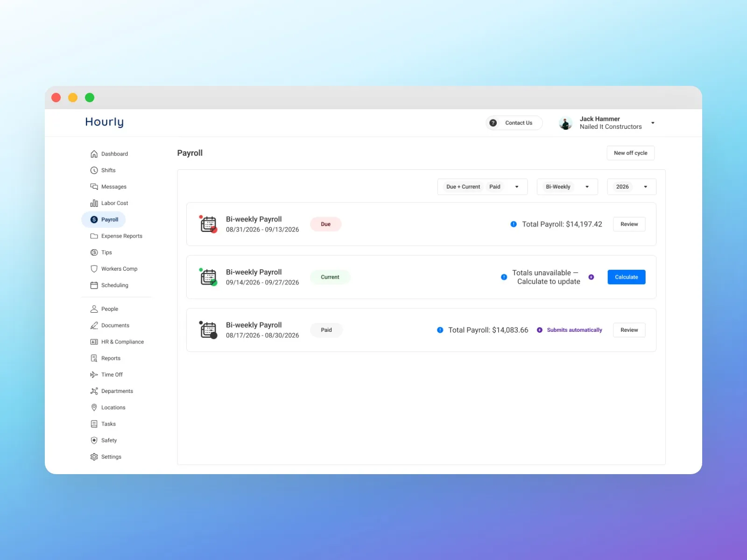Click the HR & Compliance ID card icon
The width and height of the screenshot is (747, 560).
[94, 342]
